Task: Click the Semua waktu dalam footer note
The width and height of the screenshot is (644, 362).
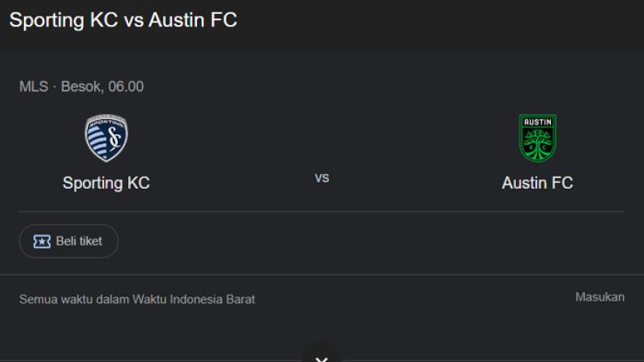Action: (x=74, y=299)
